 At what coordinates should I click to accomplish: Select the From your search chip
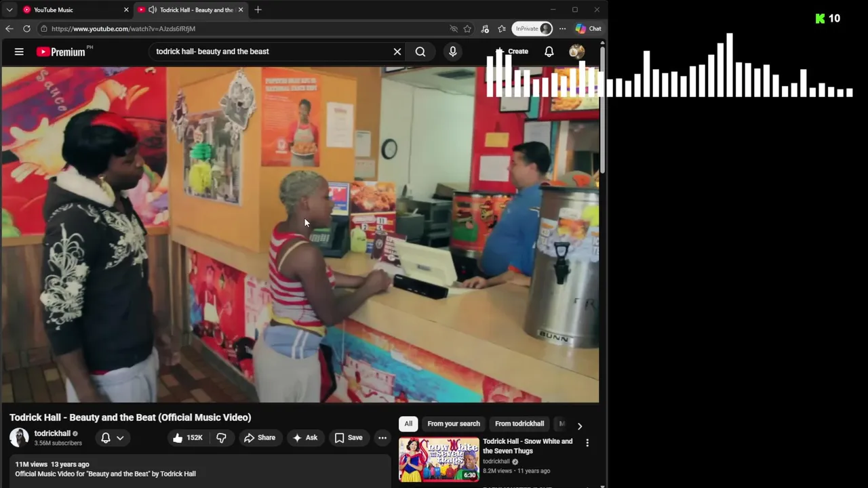(x=454, y=424)
